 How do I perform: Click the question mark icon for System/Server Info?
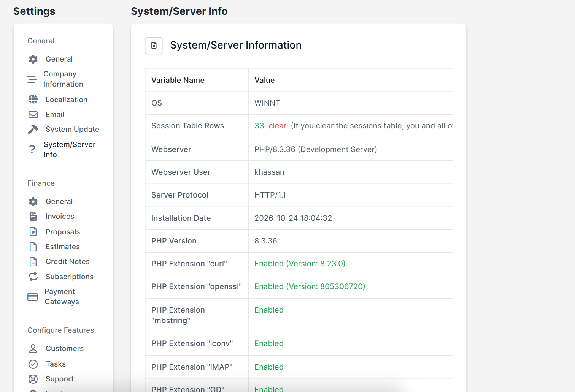pos(32,150)
